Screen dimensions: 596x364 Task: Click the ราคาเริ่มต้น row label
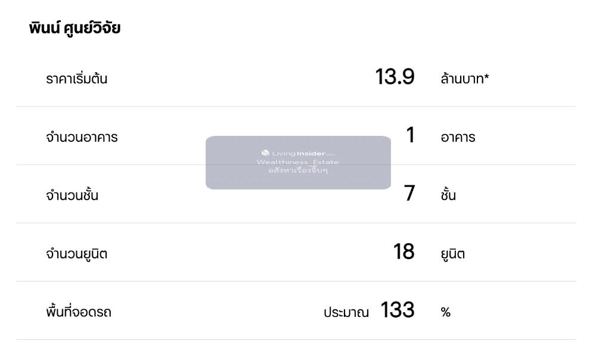76,79
